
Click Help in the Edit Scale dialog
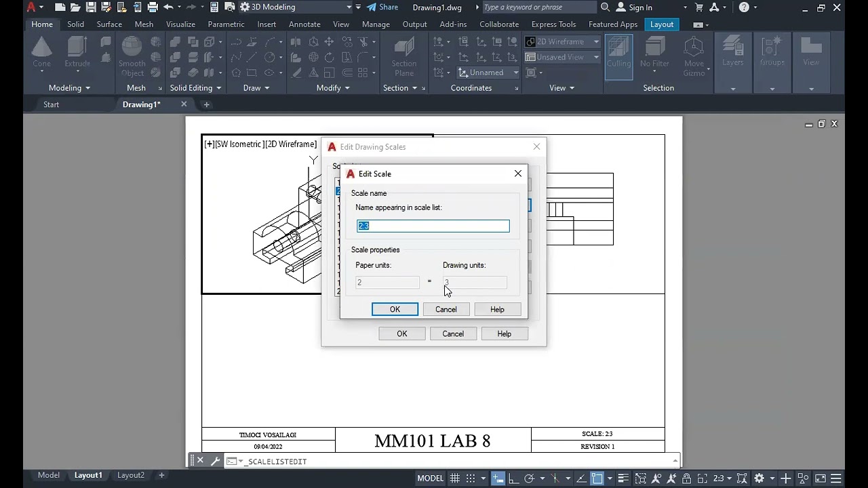pyautogui.click(x=497, y=309)
